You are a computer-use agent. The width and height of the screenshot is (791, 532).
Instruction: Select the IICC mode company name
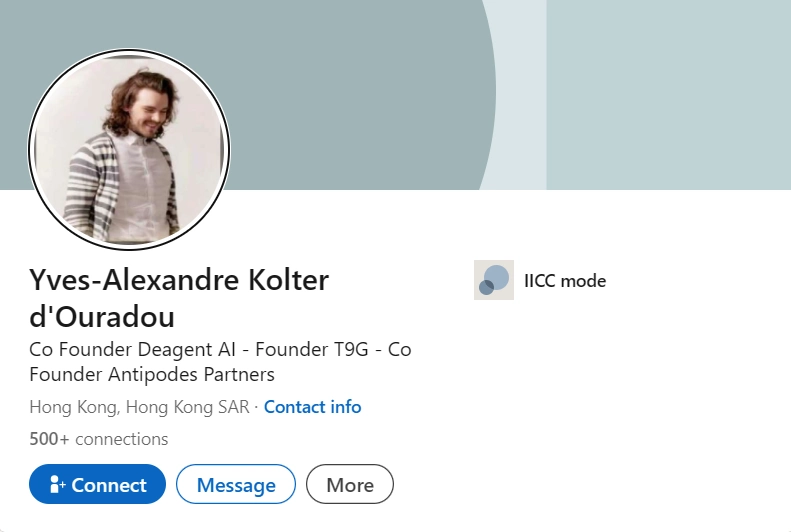coord(565,280)
